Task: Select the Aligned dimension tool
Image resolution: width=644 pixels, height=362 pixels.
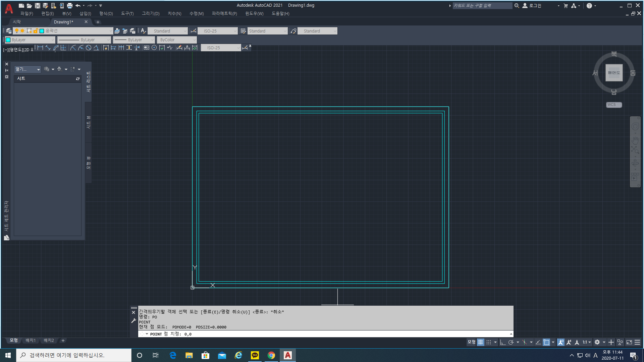Action: coord(48,48)
